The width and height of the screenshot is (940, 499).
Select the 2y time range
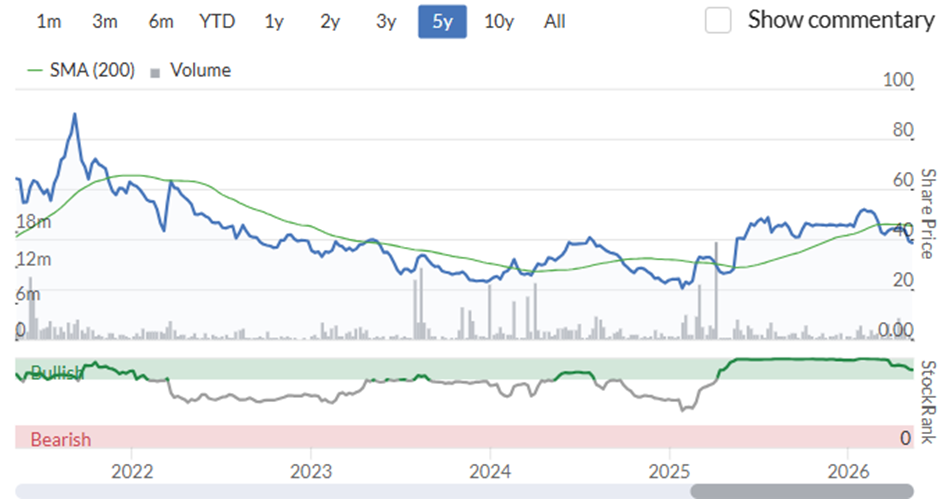tap(330, 22)
